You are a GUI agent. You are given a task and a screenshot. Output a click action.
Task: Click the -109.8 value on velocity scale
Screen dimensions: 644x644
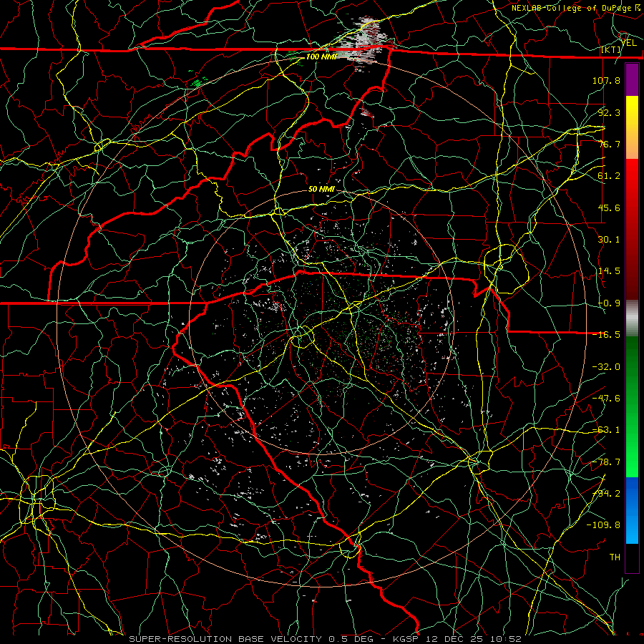point(603,525)
